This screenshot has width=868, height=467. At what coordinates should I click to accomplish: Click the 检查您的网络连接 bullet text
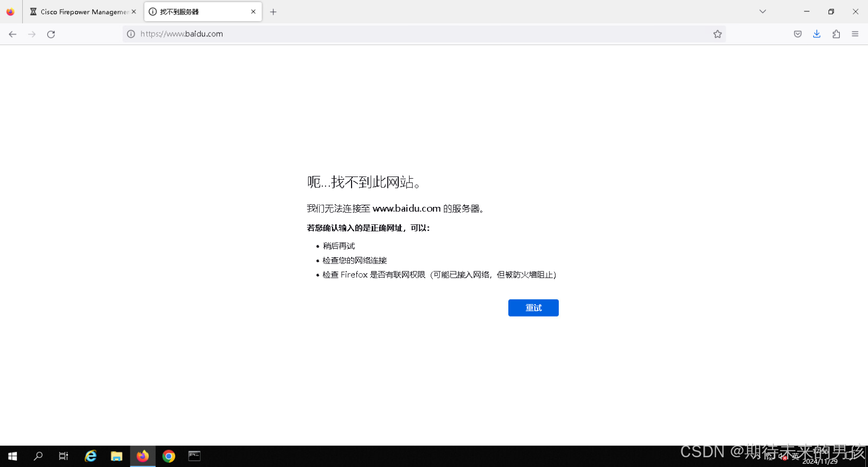tap(355, 261)
